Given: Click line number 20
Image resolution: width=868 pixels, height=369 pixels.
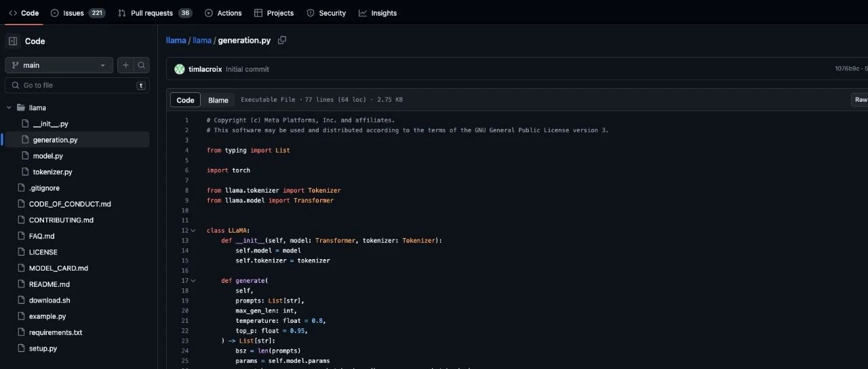Looking at the screenshot, I should pos(185,311).
